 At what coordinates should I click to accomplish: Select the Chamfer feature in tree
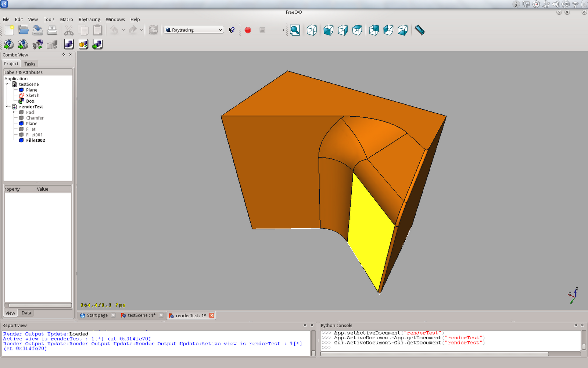35,118
